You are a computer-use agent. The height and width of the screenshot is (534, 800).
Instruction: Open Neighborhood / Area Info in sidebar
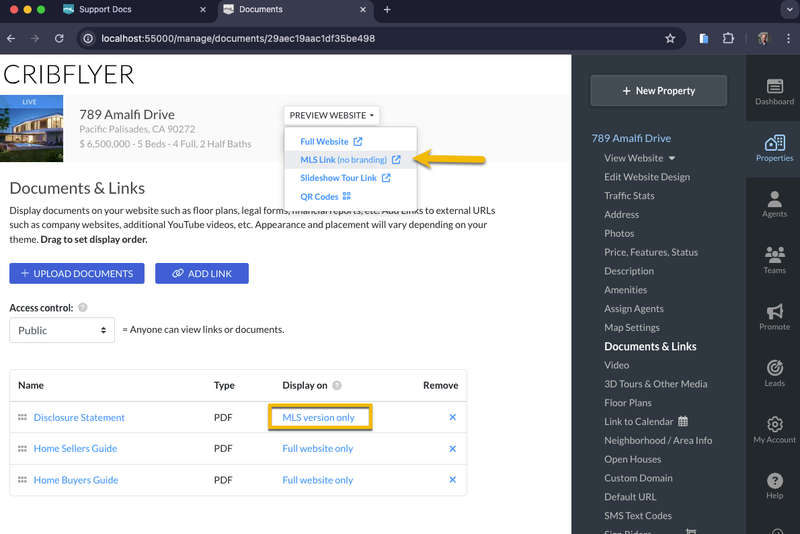[658, 441]
